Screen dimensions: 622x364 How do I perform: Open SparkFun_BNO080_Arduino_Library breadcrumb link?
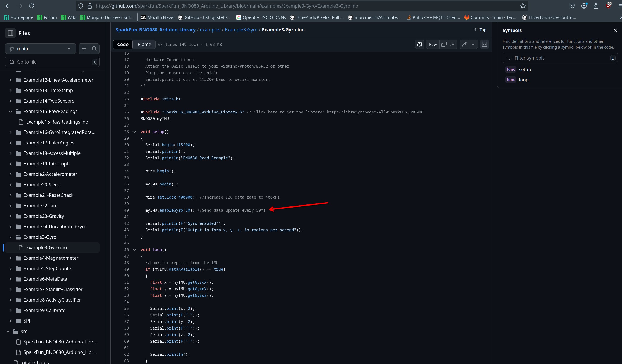[x=155, y=30]
